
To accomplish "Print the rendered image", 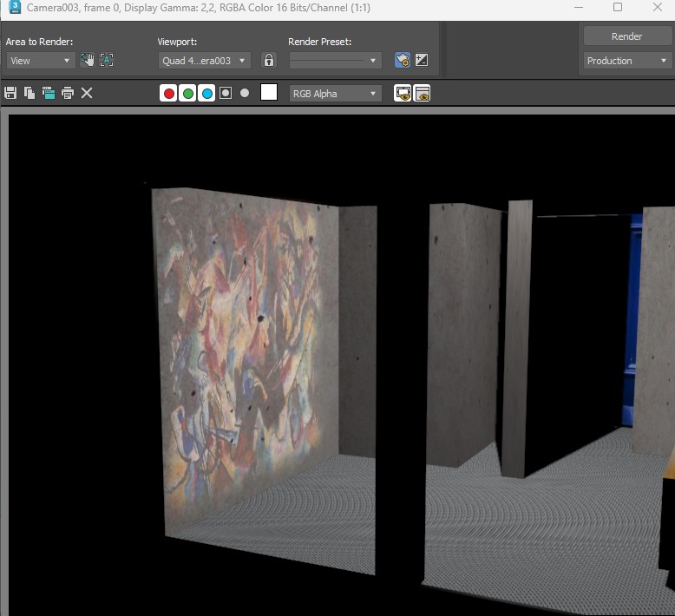I will pyautogui.click(x=68, y=93).
